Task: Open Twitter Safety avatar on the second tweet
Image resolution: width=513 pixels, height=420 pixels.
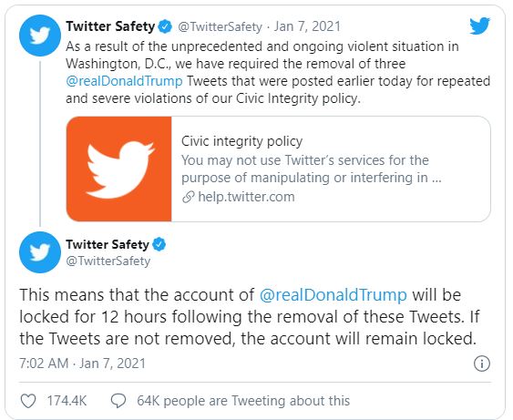Action: (x=40, y=252)
